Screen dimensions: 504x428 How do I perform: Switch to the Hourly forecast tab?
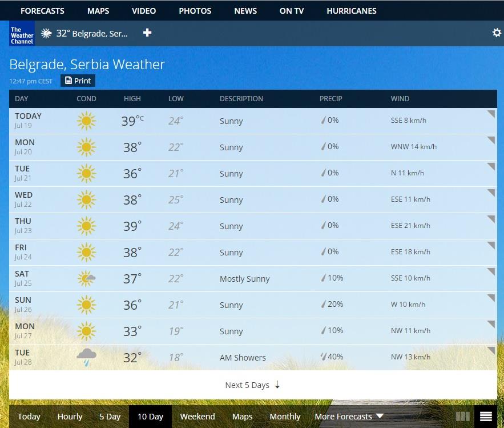70,417
